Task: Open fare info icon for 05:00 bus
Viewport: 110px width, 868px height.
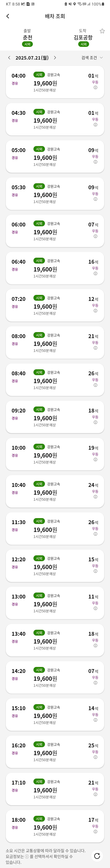Action: click(95, 162)
